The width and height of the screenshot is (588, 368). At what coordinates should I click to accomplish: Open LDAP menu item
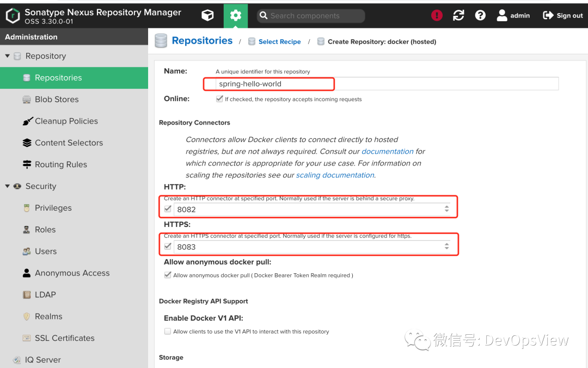(74, 295)
